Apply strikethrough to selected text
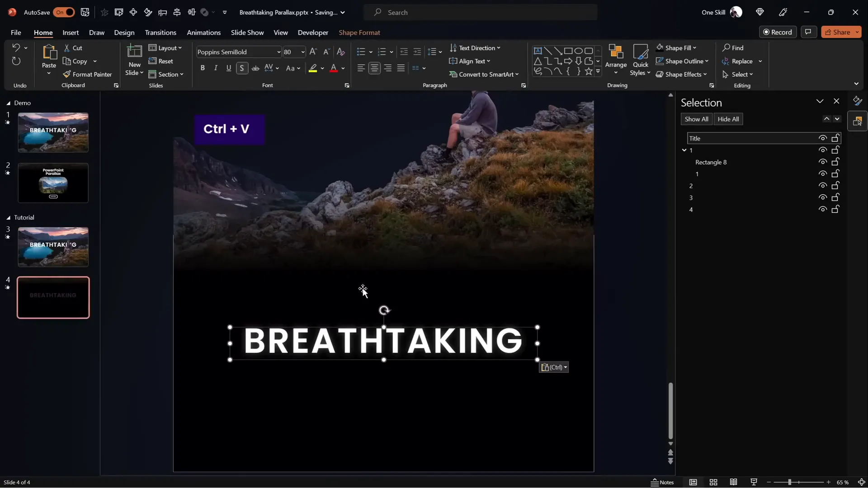The width and height of the screenshot is (868, 488). (256, 68)
